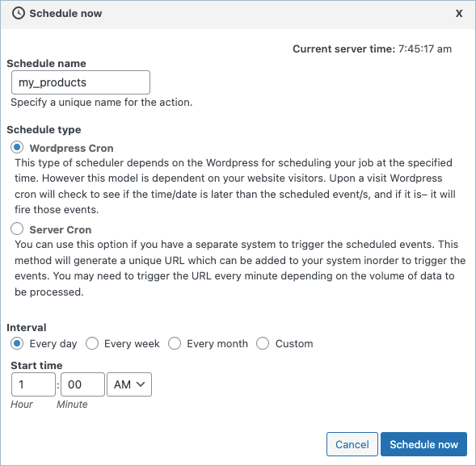Select the Server Cron radio button
The height and width of the screenshot is (466, 476).
pos(17,229)
